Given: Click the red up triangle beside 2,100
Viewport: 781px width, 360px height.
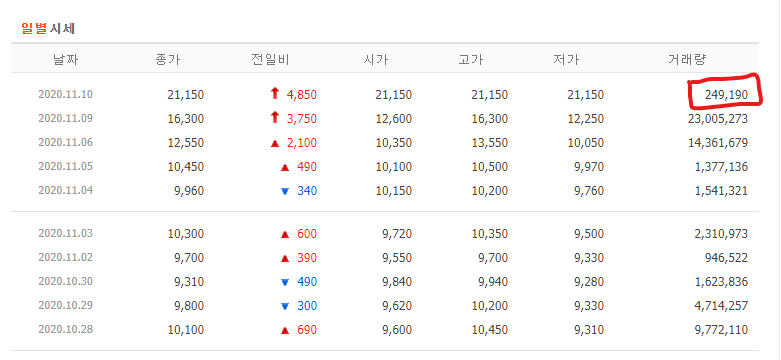Looking at the screenshot, I should point(274,143).
